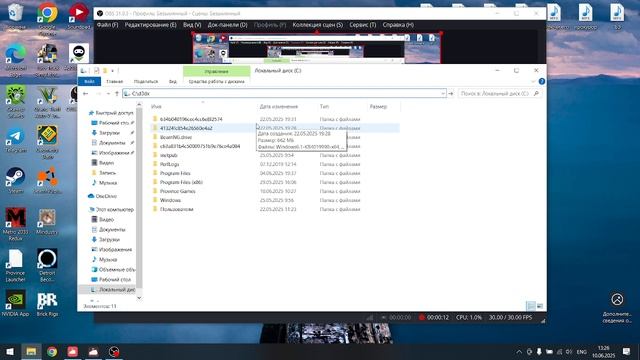
Task: Open Explorer help question mark icon
Action: [542, 81]
